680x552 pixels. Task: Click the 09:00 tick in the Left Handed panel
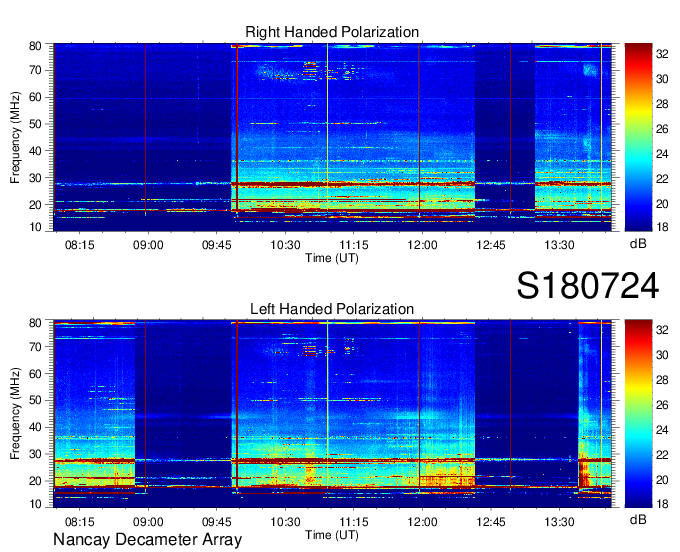148,522
